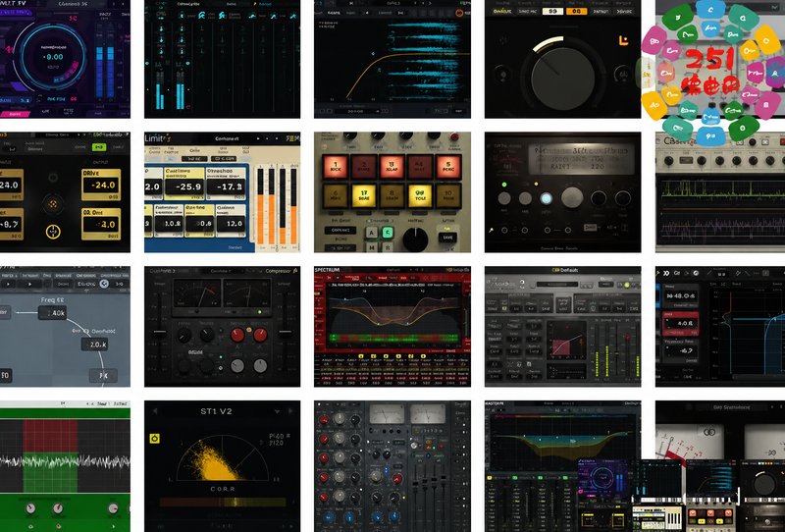Click the Default preset name in the channel strip title bar
The height and width of the screenshot is (532, 785).
pyautogui.click(x=568, y=270)
